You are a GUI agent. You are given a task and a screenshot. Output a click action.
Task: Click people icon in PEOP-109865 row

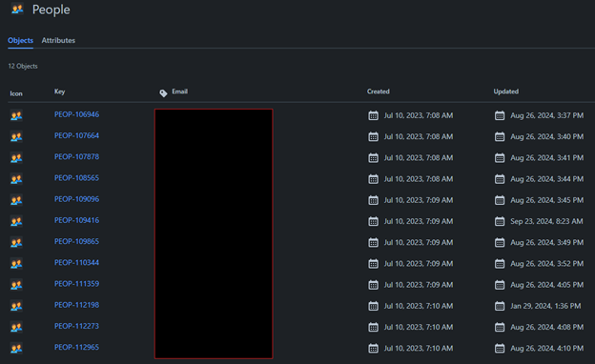(x=16, y=242)
